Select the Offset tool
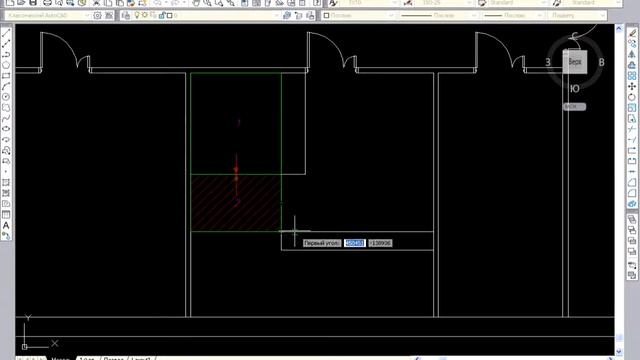 (632, 65)
